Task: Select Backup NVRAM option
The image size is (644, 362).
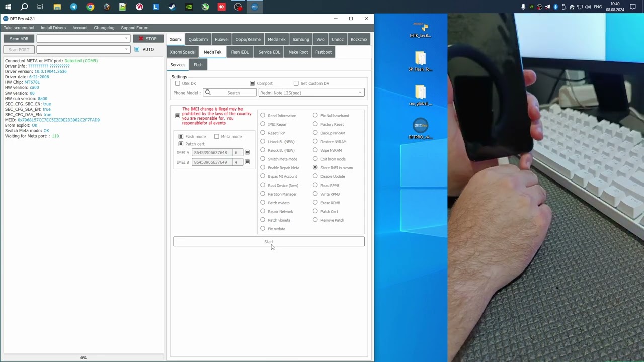Action: [315, 133]
